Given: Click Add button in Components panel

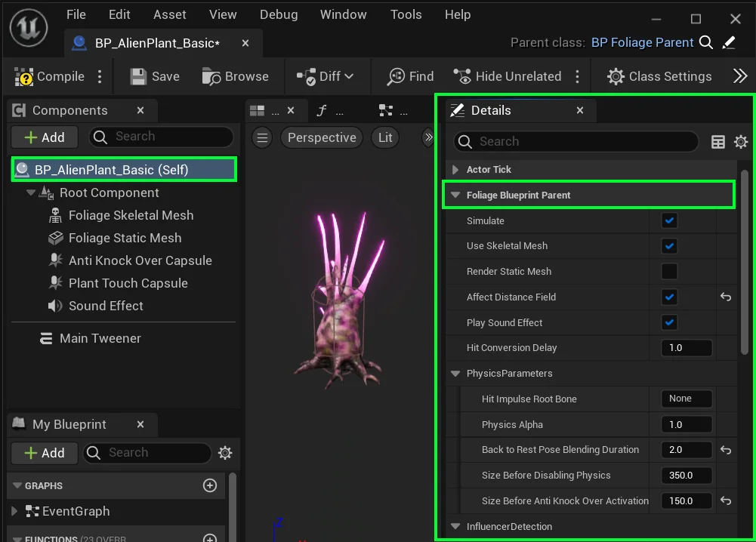Looking at the screenshot, I should [45, 137].
